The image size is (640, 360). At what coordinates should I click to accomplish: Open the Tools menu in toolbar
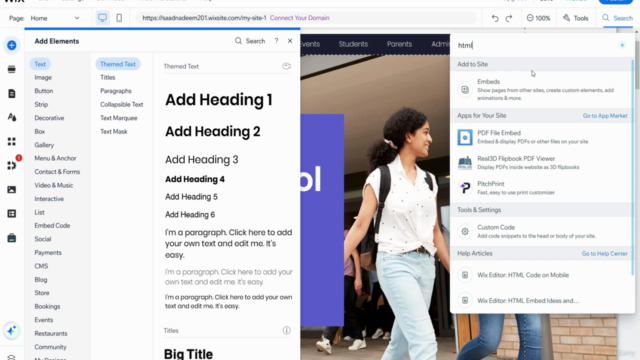coord(576,18)
